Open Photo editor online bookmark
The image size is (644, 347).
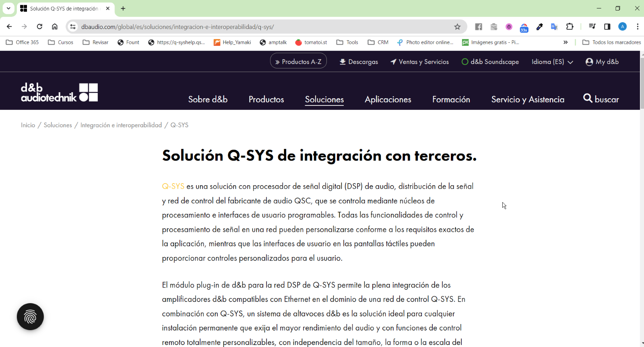[x=425, y=42]
